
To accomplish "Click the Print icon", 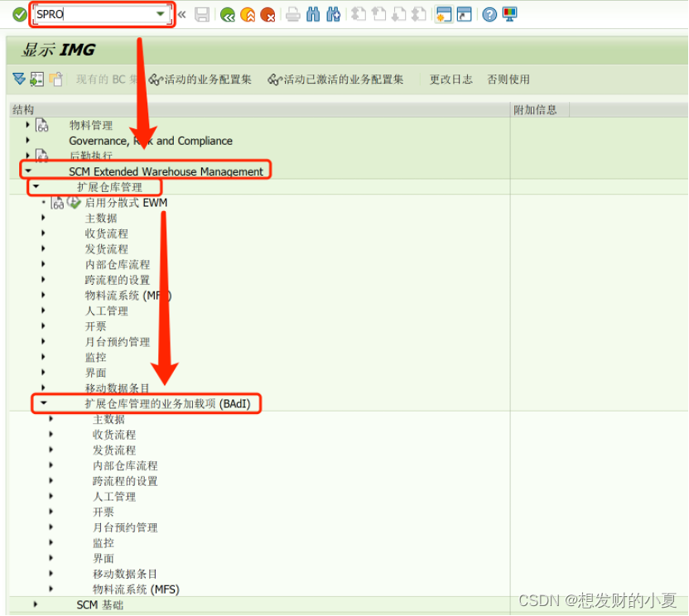I will point(292,15).
